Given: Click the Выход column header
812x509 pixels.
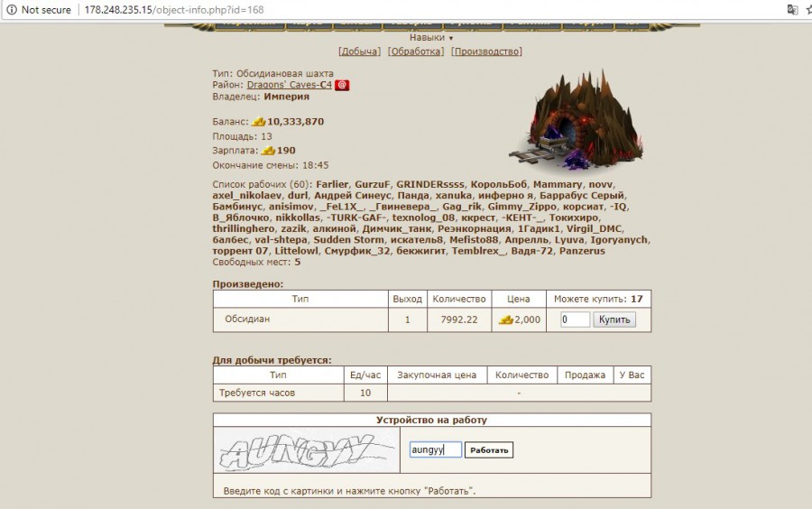Looking at the screenshot, I should 407,300.
